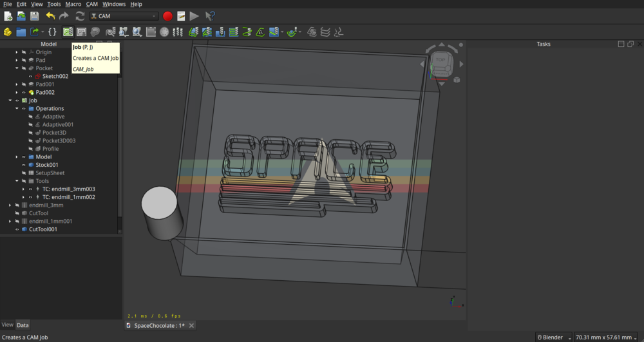The width and height of the screenshot is (644, 342).
Task: Open the Edit menu
Action: pos(21,4)
